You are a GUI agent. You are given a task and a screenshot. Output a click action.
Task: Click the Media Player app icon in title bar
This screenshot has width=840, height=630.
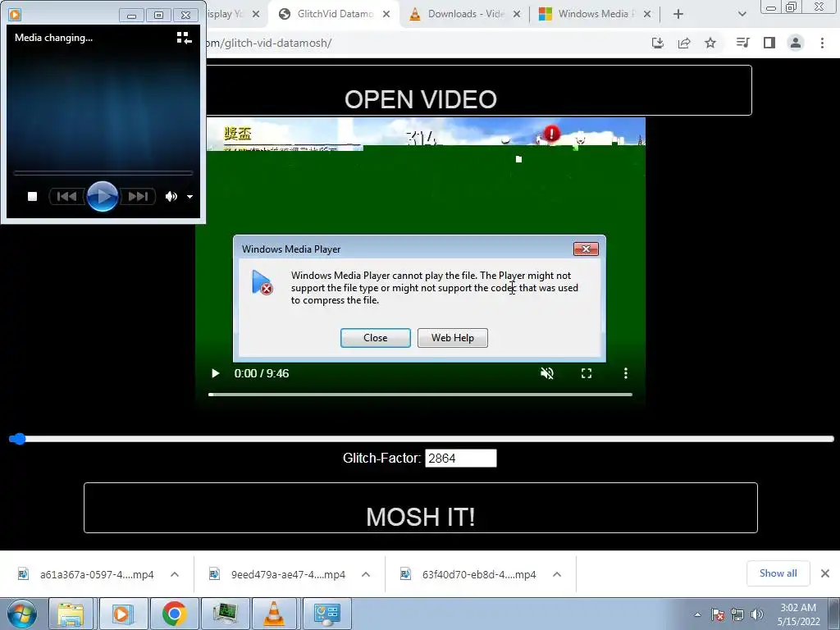[x=15, y=15]
